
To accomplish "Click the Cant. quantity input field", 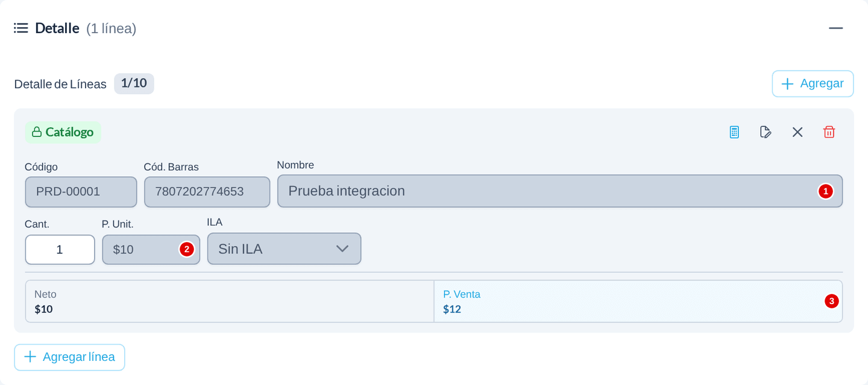I will pos(60,250).
